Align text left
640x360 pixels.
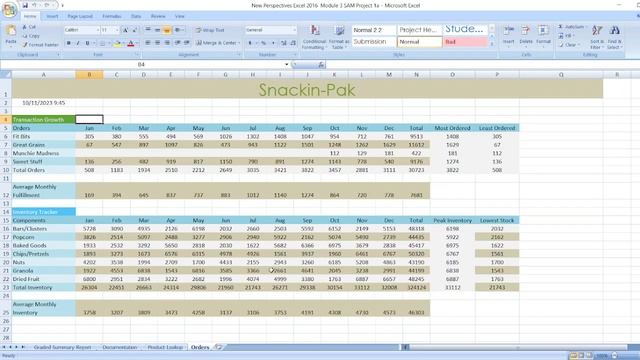[148, 43]
